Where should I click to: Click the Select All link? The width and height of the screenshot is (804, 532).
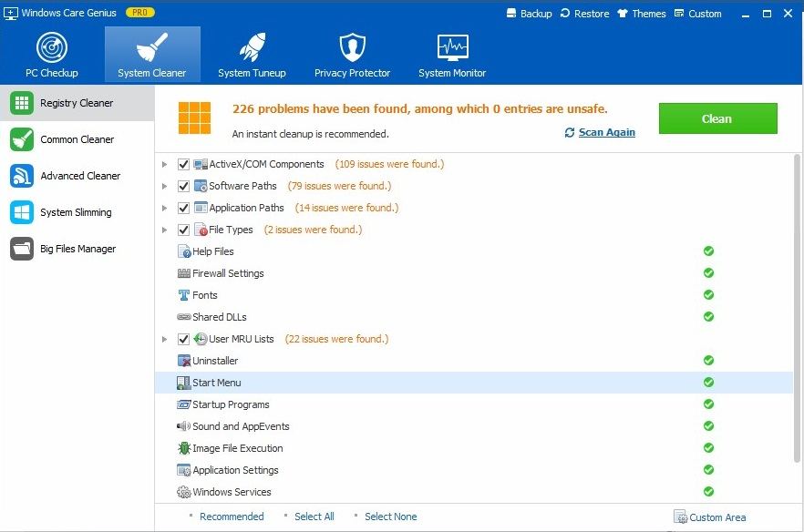coord(314,517)
